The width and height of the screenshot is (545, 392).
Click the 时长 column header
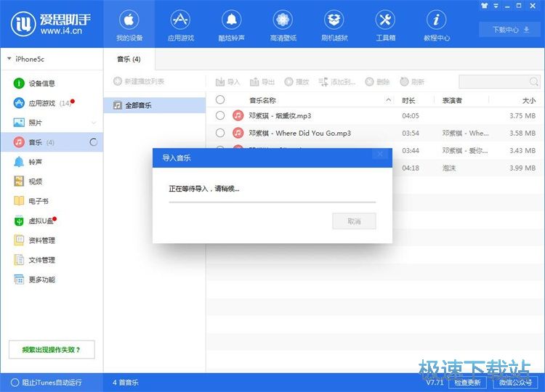click(x=408, y=101)
